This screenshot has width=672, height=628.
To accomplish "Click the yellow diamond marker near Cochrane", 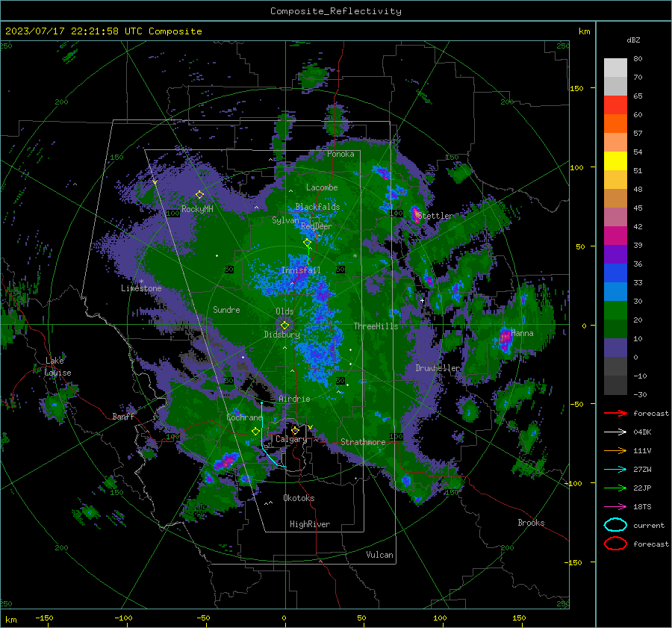I will pos(255,432).
